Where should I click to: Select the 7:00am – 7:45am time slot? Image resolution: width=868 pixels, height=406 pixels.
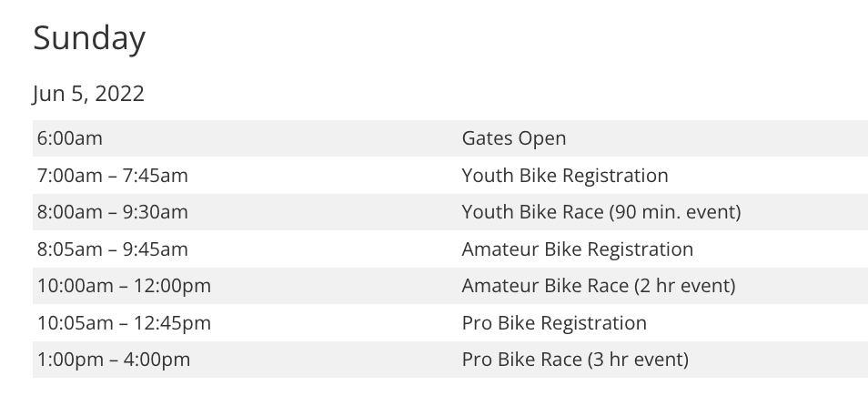(x=113, y=176)
